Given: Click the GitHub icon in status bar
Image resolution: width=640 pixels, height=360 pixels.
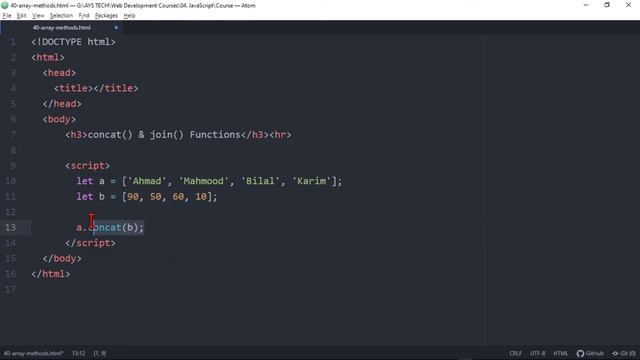Looking at the screenshot, I should [x=590, y=353].
